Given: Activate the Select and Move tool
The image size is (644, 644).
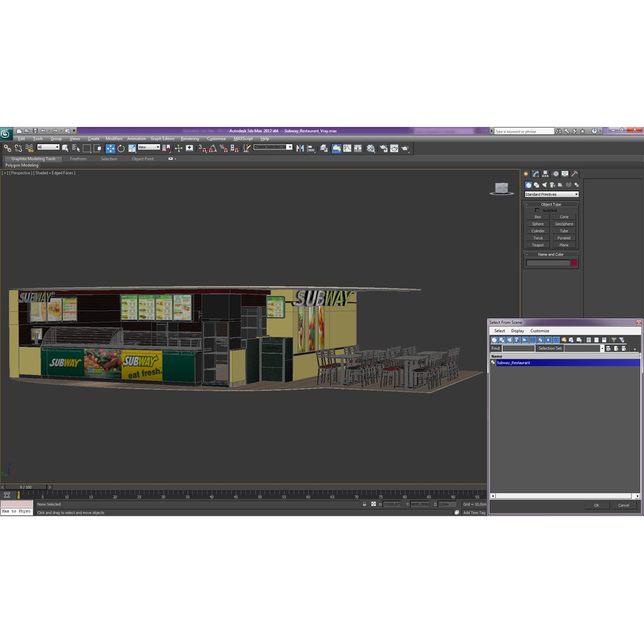Looking at the screenshot, I should click(110, 148).
